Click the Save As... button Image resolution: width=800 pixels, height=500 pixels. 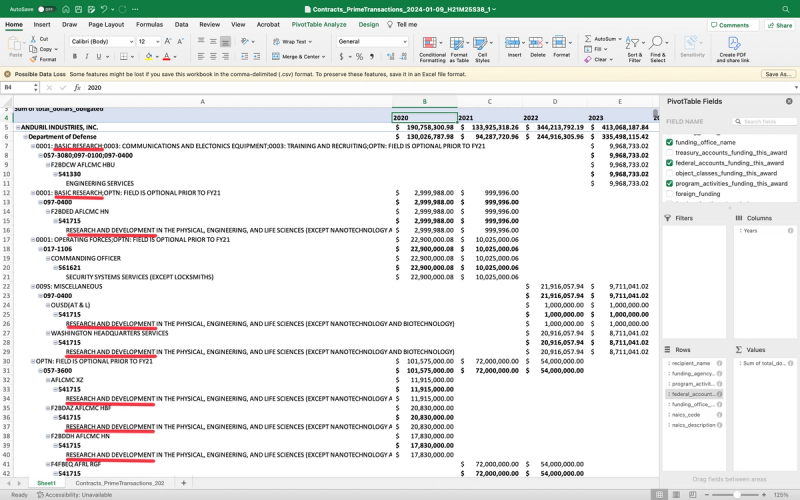click(x=777, y=74)
